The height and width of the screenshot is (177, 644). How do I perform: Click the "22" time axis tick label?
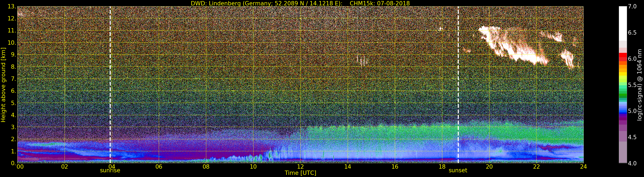point(536,167)
